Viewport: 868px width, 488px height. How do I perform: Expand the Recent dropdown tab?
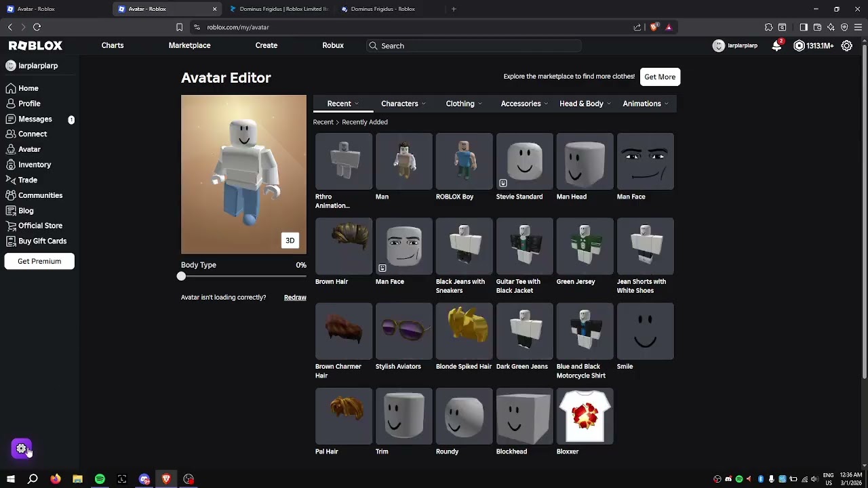tap(342, 104)
